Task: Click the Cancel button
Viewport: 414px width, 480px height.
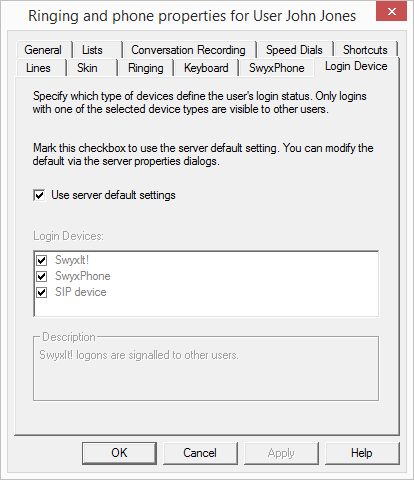Action: 200,453
